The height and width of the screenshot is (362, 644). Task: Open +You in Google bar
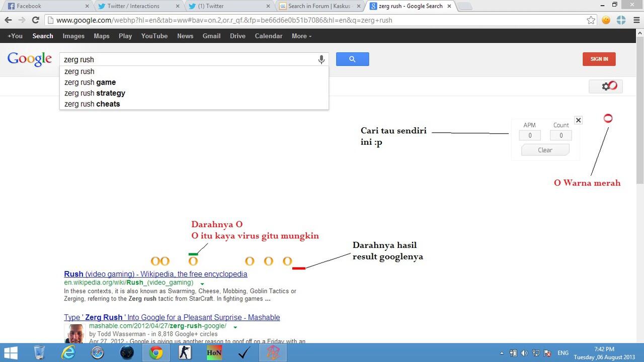click(x=15, y=36)
